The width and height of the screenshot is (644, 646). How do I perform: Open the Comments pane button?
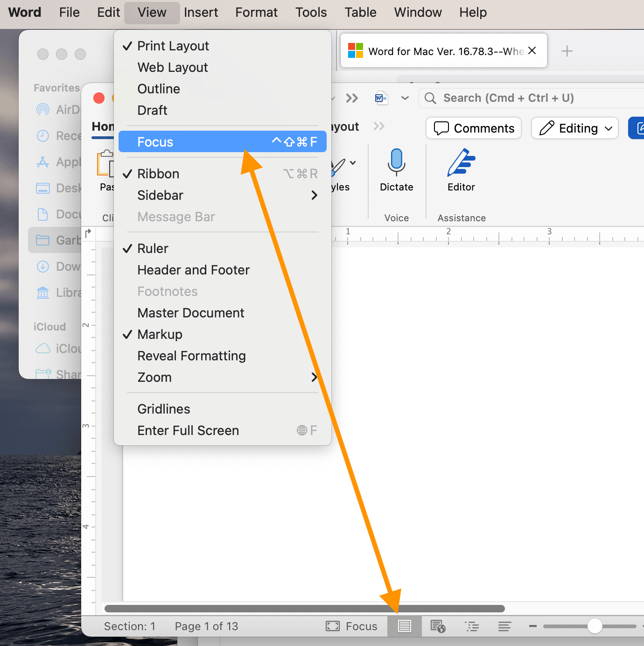[474, 128]
